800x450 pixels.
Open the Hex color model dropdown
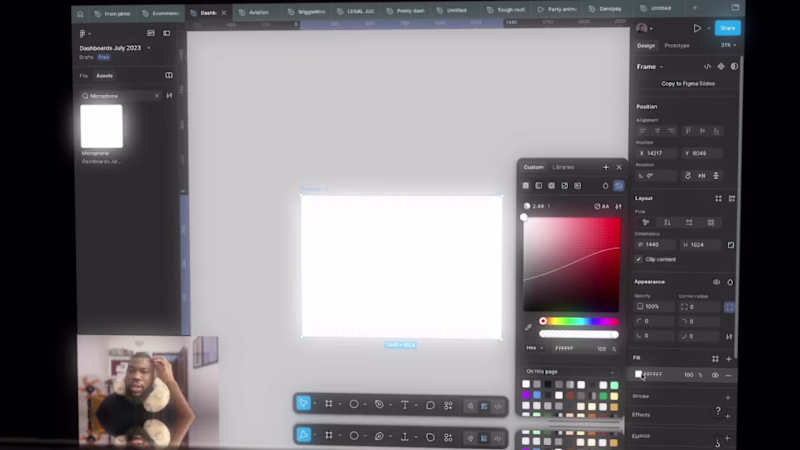[x=535, y=348]
